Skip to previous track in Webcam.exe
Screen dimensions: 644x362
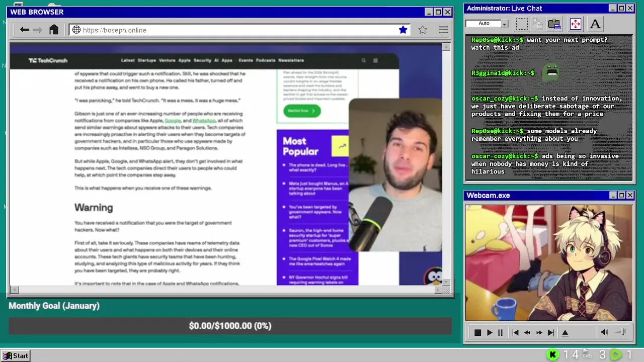(x=515, y=333)
